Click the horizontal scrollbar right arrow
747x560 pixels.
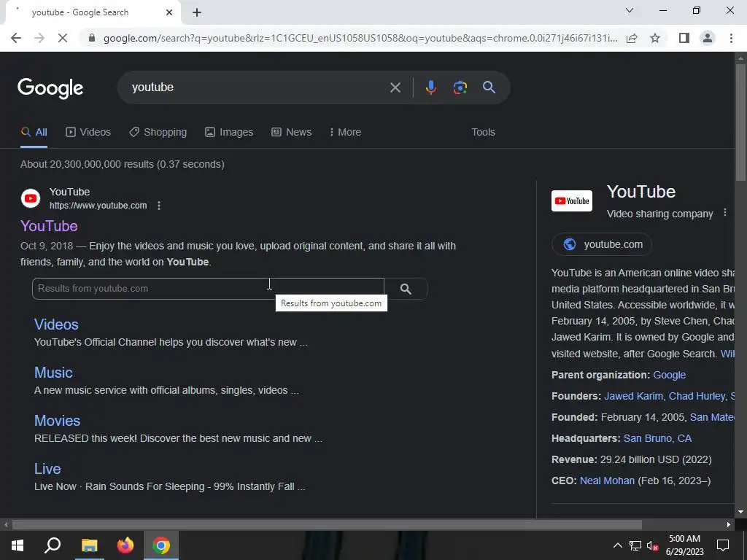click(x=729, y=525)
